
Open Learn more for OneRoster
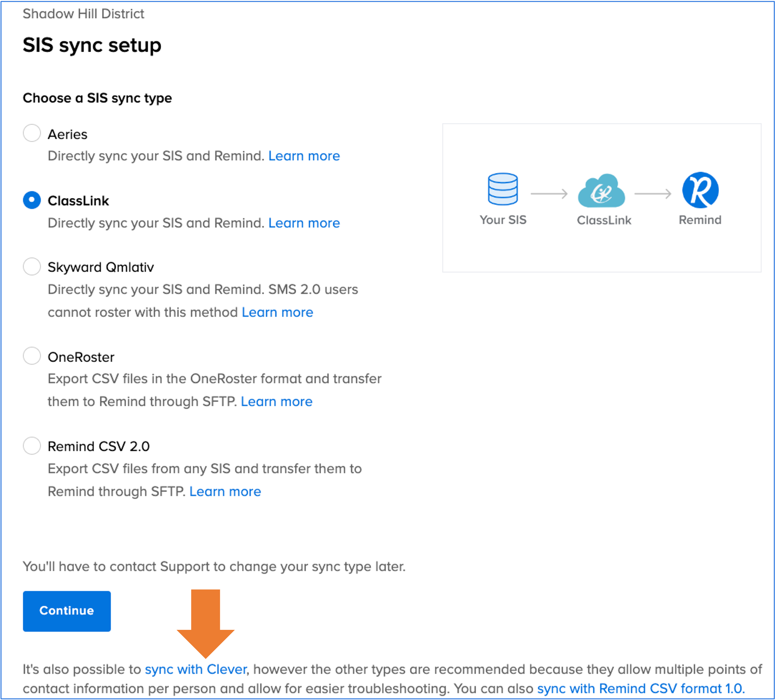[276, 402]
